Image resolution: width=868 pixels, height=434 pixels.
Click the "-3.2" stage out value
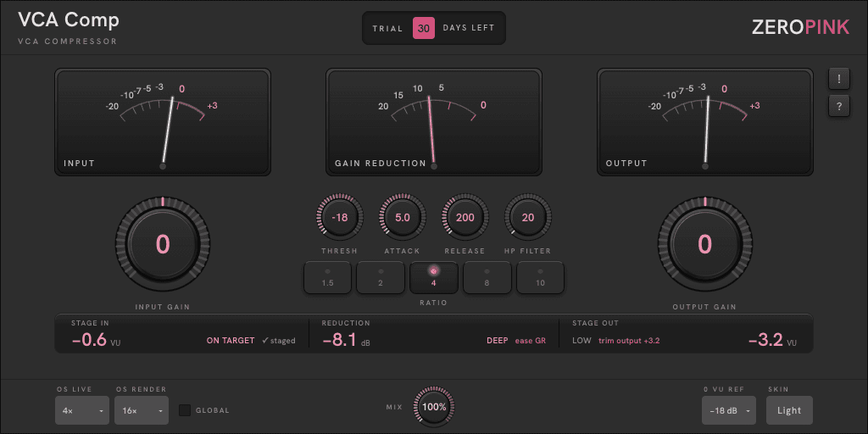(765, 340)
